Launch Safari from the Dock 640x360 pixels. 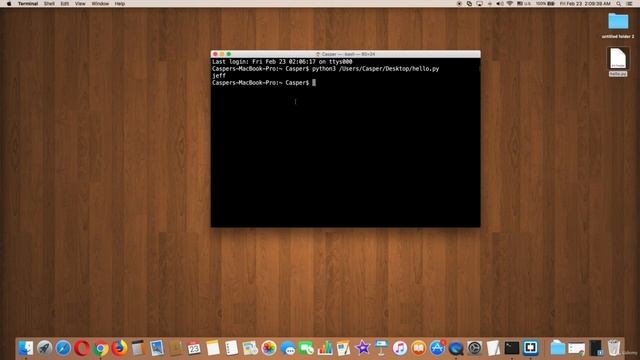(63, 348)
